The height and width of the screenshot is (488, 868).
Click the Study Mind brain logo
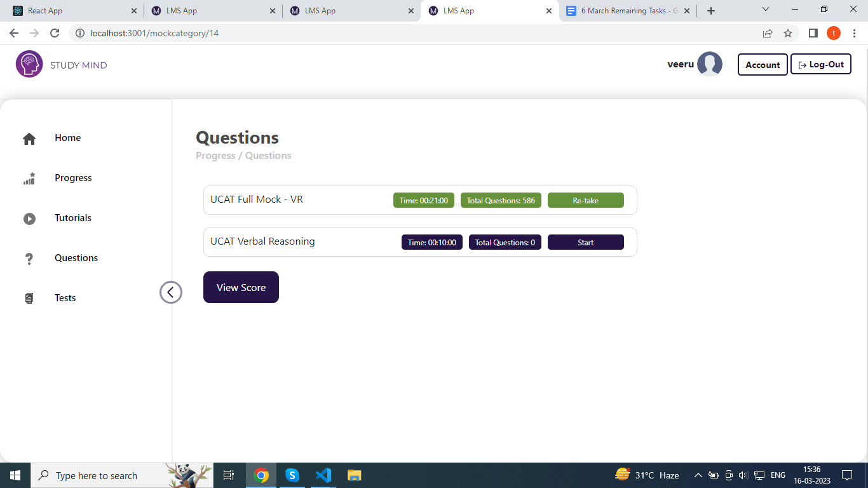pyautogui.click(x=29, y=64)
